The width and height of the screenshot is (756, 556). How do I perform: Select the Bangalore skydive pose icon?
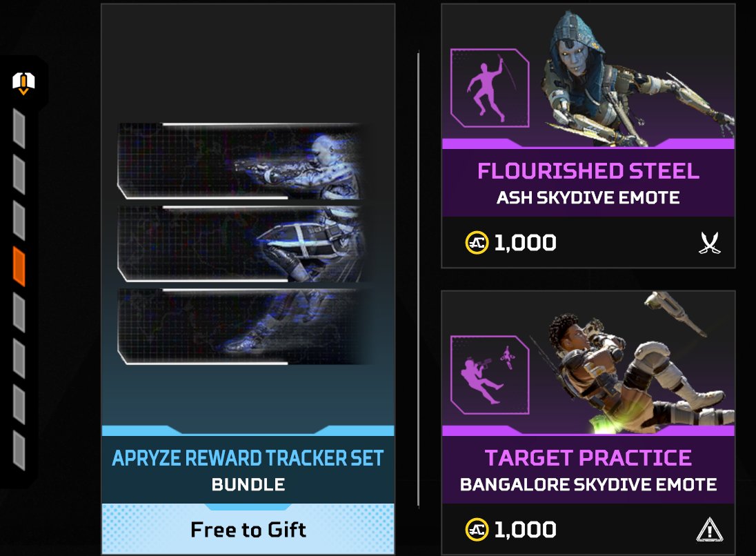(x=489, y=375)
